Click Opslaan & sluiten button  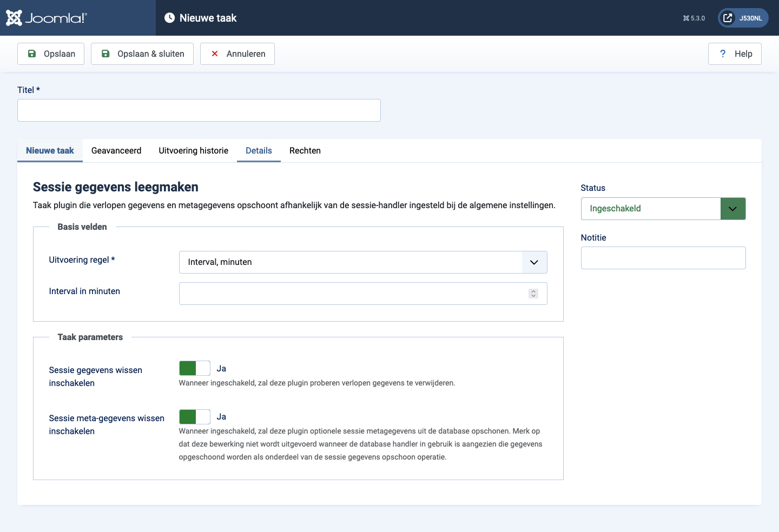142,54
